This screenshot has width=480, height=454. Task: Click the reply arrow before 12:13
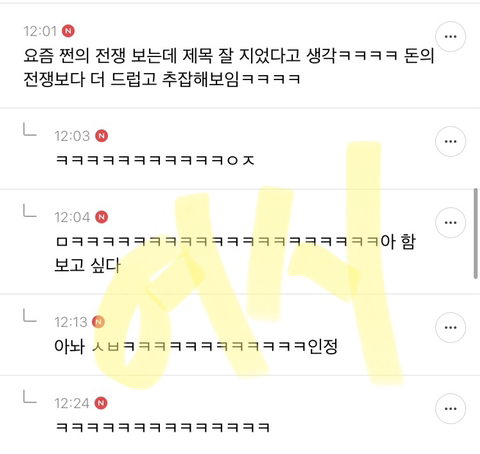[29, 315]
